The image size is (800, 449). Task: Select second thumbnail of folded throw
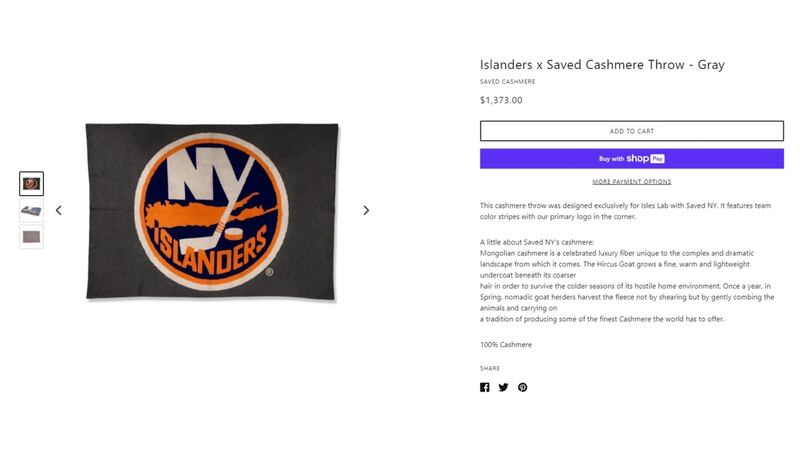click(x=31, y=210)
